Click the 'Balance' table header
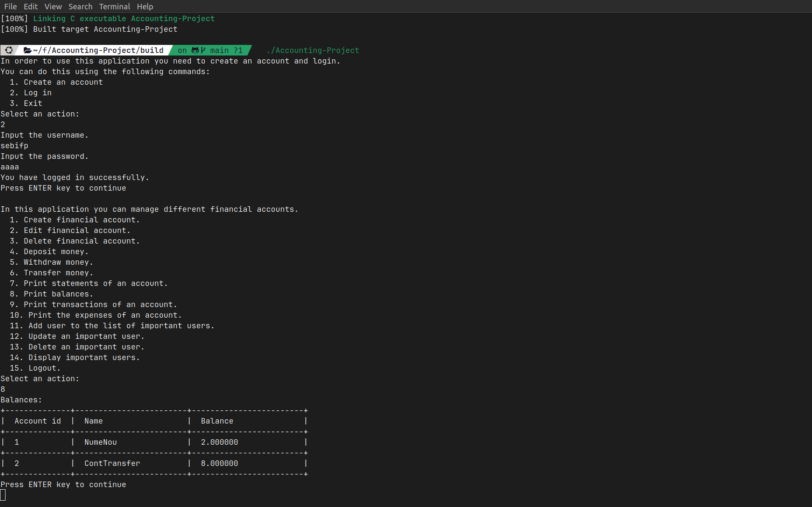Viewport: 812px width, 507px height. (217, 421)
